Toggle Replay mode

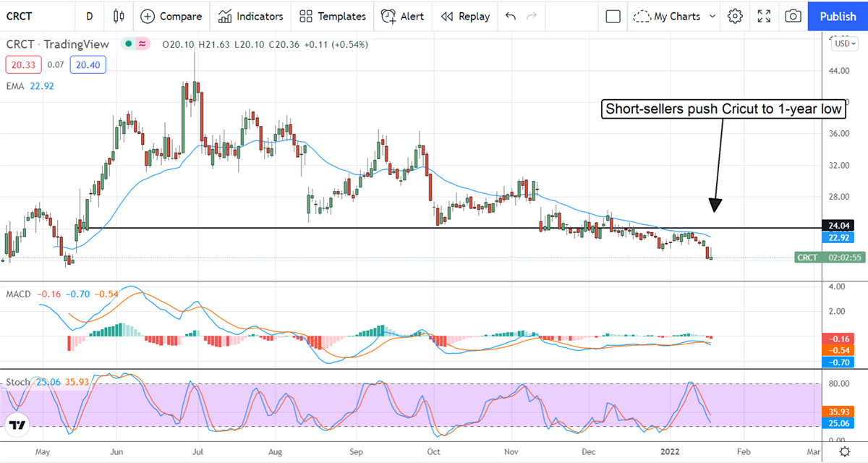pos(465,16)
